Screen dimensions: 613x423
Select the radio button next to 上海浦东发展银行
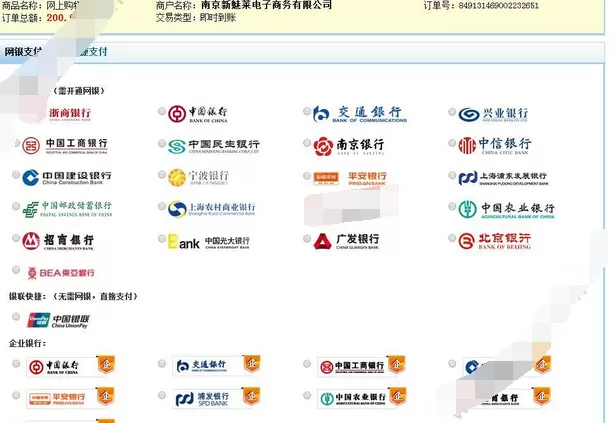(x=452, y=175)
